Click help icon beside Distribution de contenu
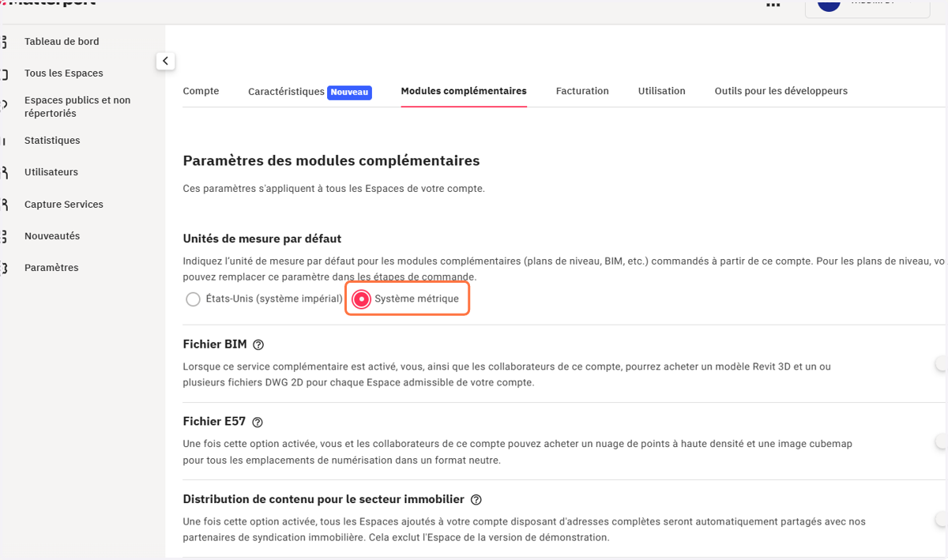948x560 pixels. coord(476,500)
